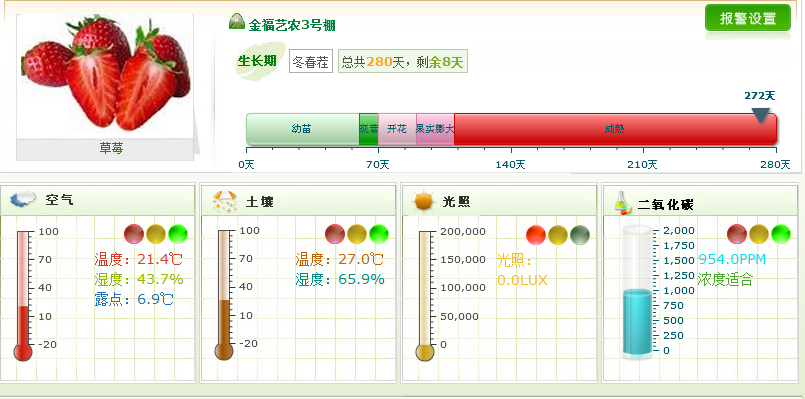The image size is (805, 399).
Task: Select the 开花 stage on the growth bar
Action: tap(397, 129)
